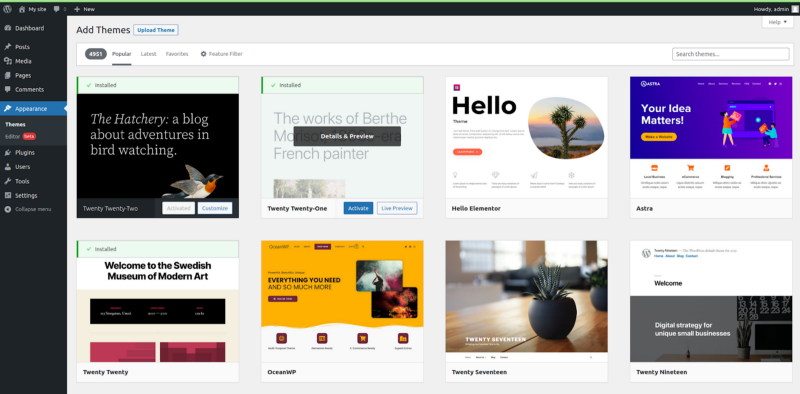The height and width of the screenshot is (394, 800).
Task: Open My site home icon
Action: pyautogui.click(x=22, y=9)
